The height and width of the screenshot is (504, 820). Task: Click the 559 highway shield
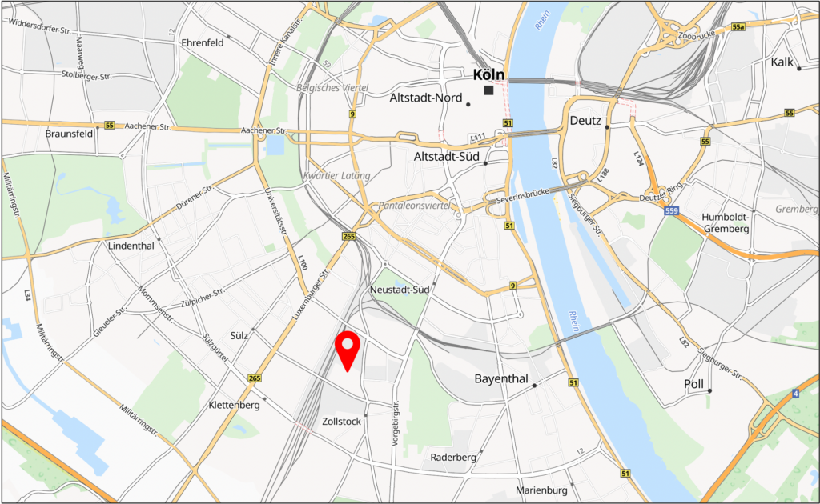[672, 210]
